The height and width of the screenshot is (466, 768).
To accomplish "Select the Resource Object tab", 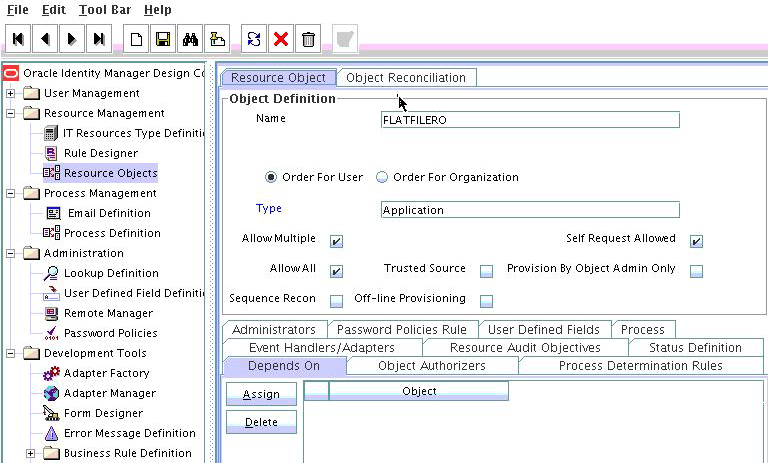I will click(x=278, y=77).
